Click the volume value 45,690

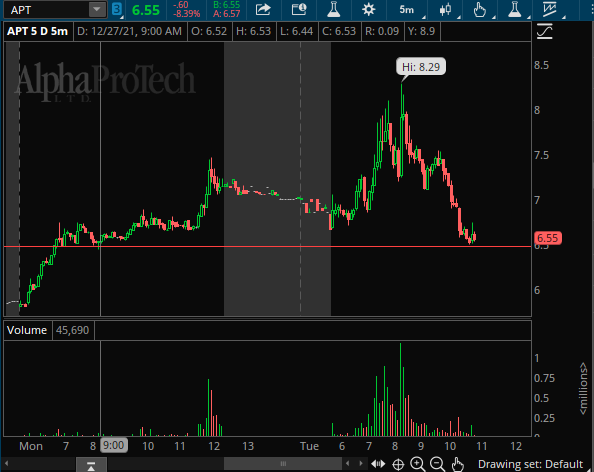(72, 330)
